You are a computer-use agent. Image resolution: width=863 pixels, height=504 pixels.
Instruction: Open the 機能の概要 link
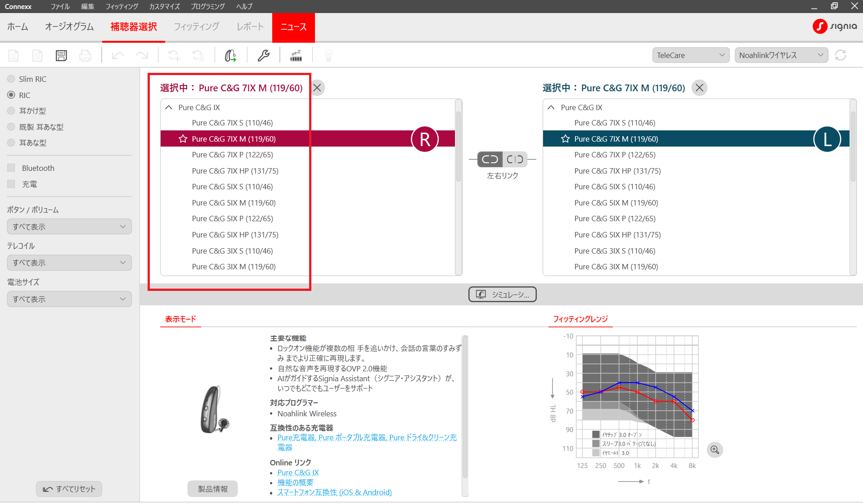tap(295, 482)
